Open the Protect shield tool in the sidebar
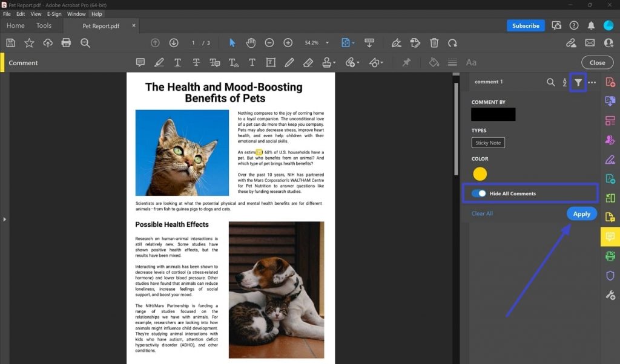The width and height of the screenshot is (620, 364). click(x=610, y=276)
